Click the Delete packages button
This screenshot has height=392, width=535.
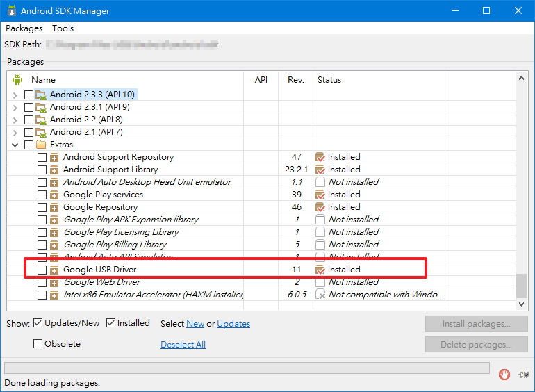[x=477, y=344]
